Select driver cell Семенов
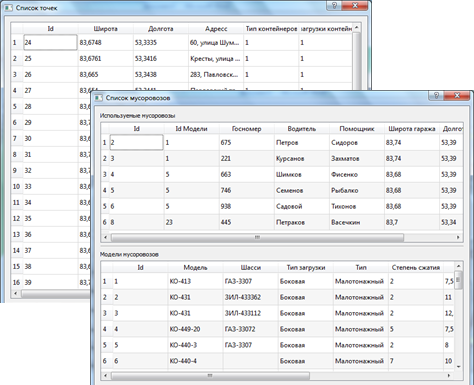The width and height of the screenshot is (474, 385). click(302, 190)
